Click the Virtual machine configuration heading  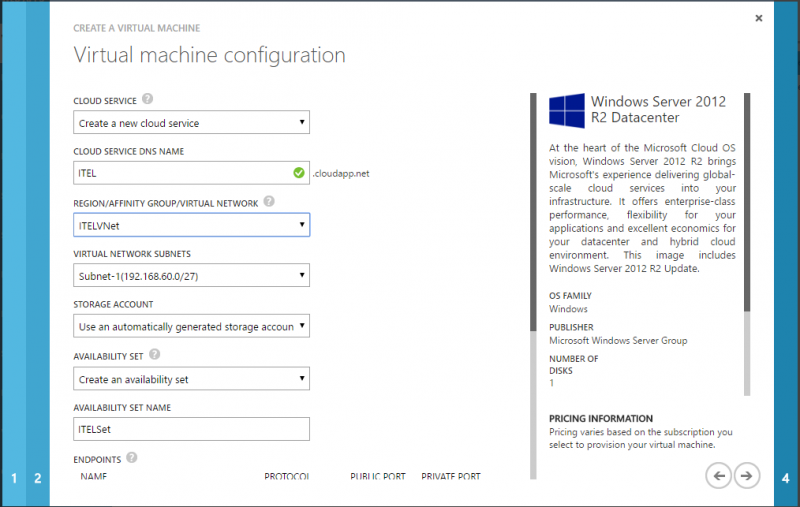click(209, 55)
